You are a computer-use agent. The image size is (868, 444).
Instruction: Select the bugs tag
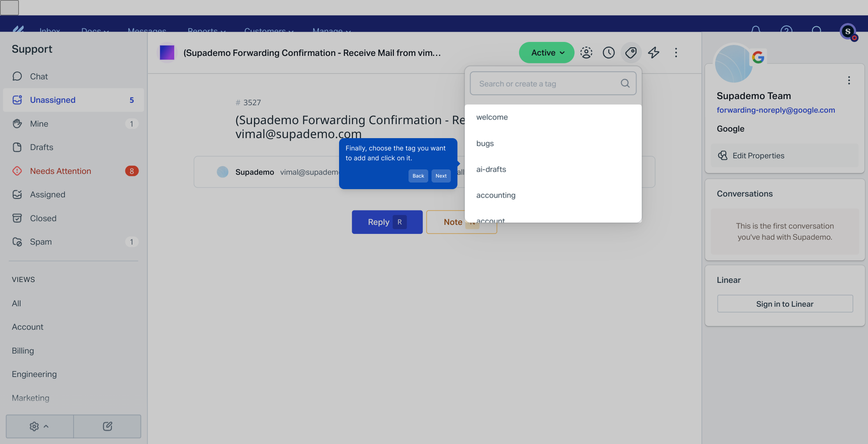(x=553, y=143)
